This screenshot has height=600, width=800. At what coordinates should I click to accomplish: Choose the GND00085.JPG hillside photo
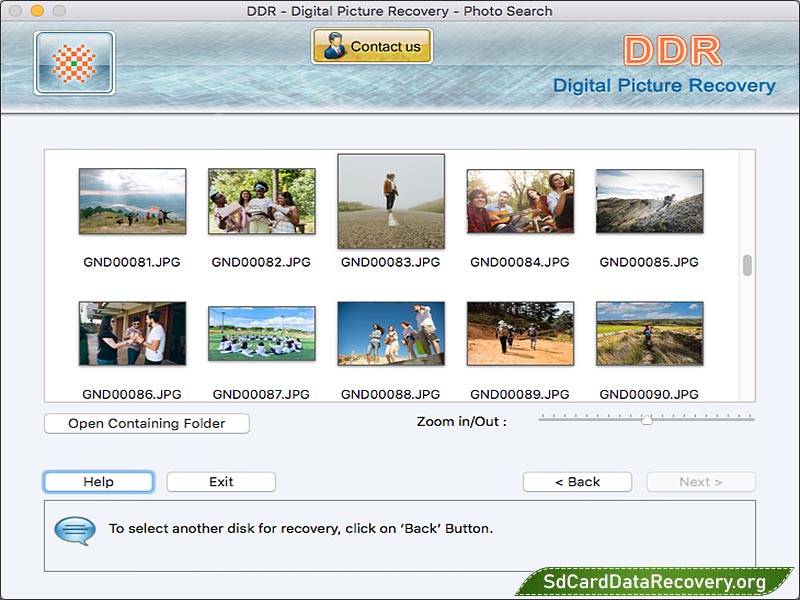click(649, 201)
